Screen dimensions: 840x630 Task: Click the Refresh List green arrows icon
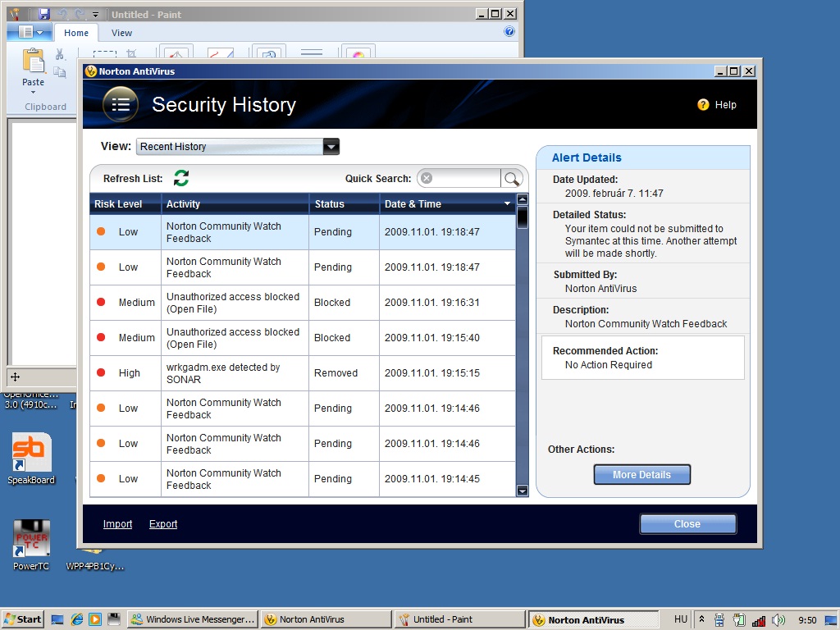pos(181,178)
